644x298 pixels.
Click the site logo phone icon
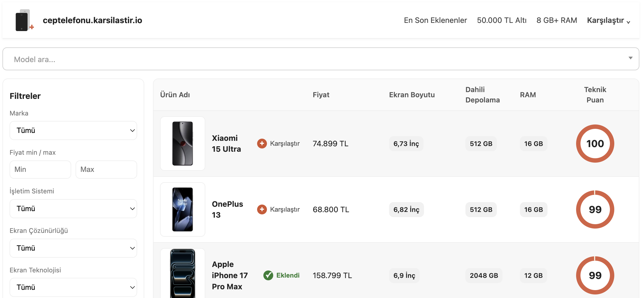[x=24, y=20]
